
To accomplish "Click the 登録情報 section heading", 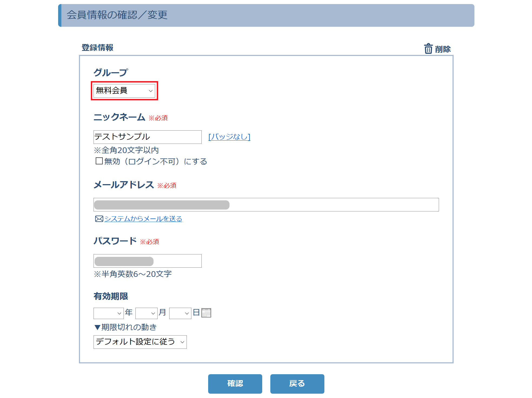I will click(x=97, y=48).
